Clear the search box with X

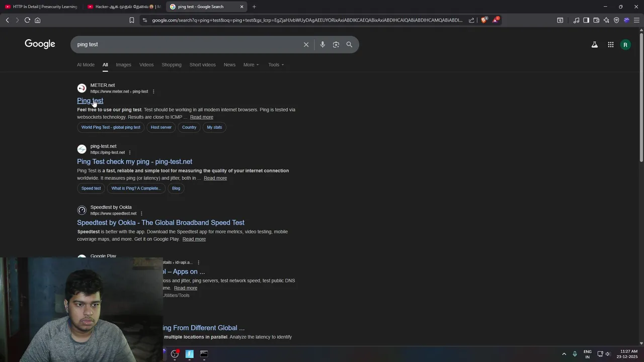(306, 45)
